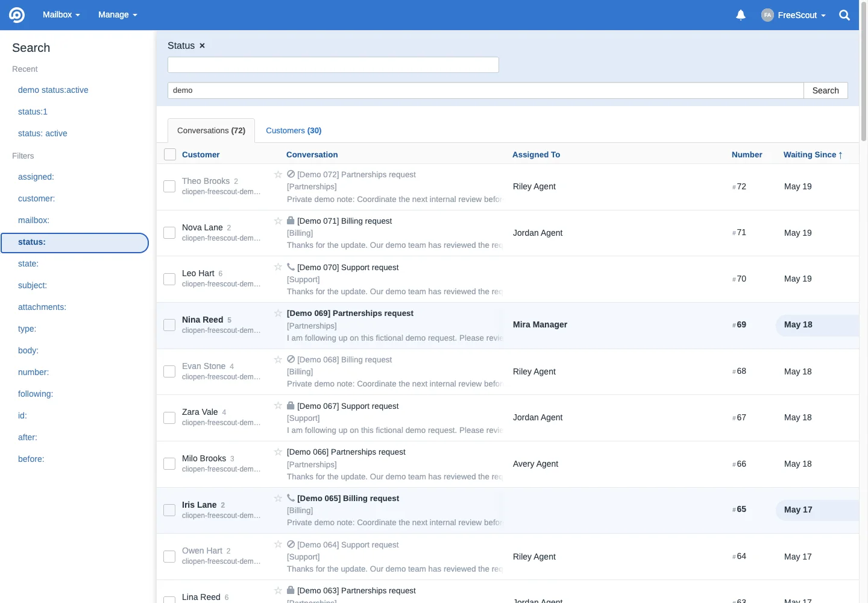
Task: Select the subject: filter
Action: pyautogui.click(x=33, y=285)
